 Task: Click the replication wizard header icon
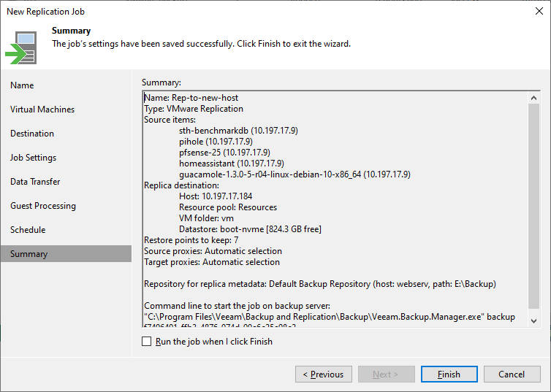21,47
